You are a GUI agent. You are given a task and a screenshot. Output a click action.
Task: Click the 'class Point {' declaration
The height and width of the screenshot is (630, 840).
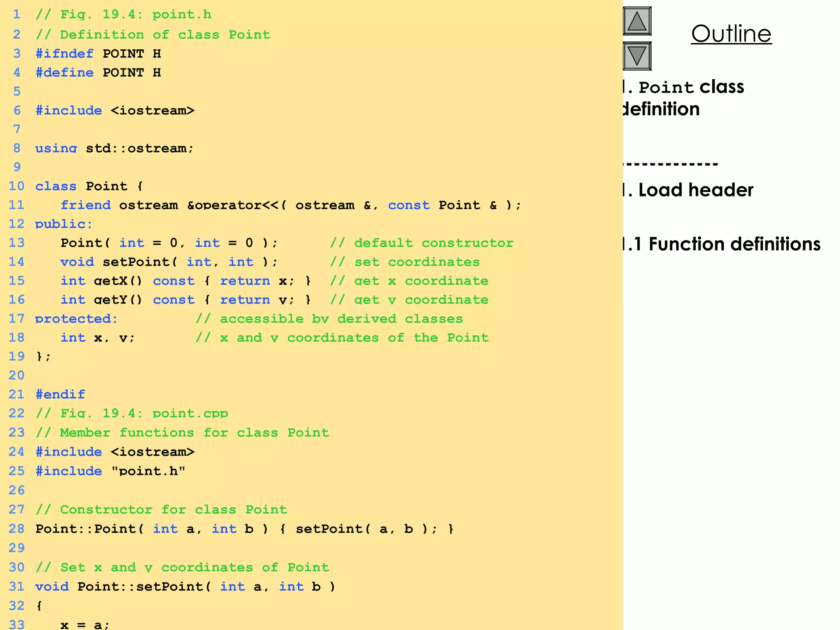click(x=89, y=186)
